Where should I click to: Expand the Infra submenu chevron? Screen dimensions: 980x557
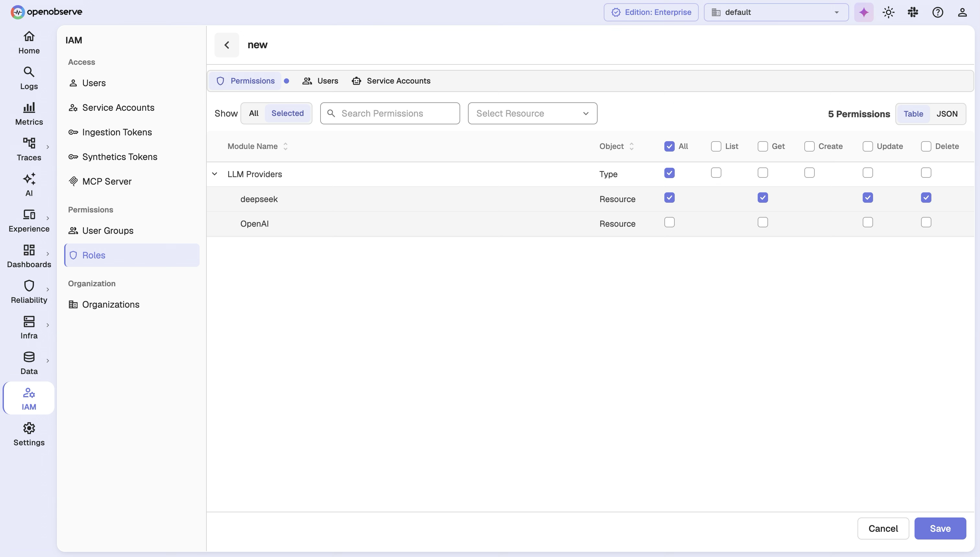47,325
